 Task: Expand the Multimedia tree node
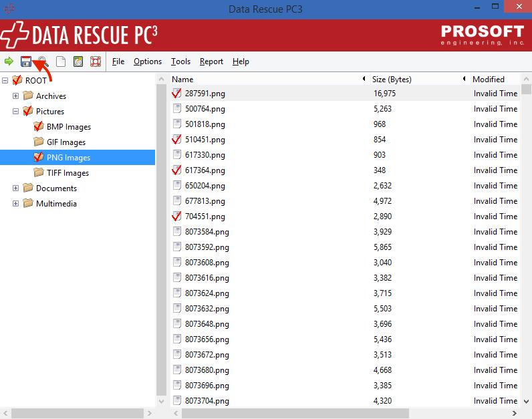click(x=15, y=203)
